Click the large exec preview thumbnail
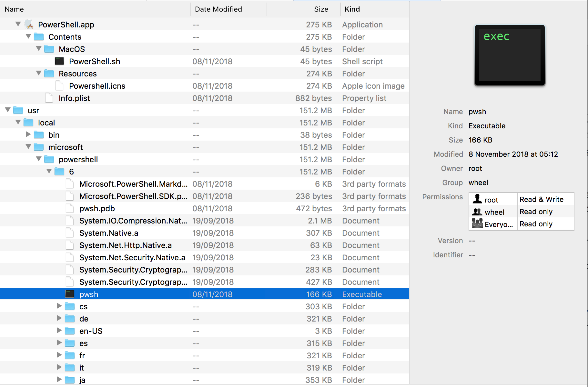 510,55
